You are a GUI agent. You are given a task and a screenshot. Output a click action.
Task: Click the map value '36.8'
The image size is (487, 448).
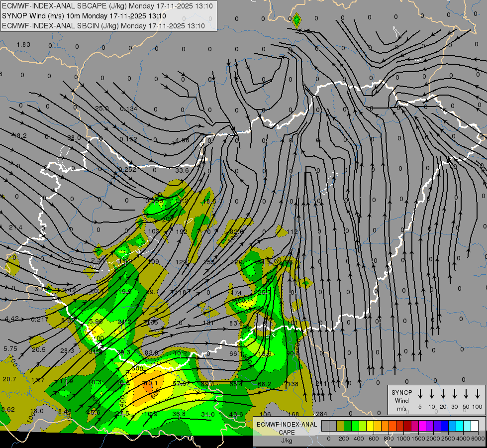pos(179,414)
